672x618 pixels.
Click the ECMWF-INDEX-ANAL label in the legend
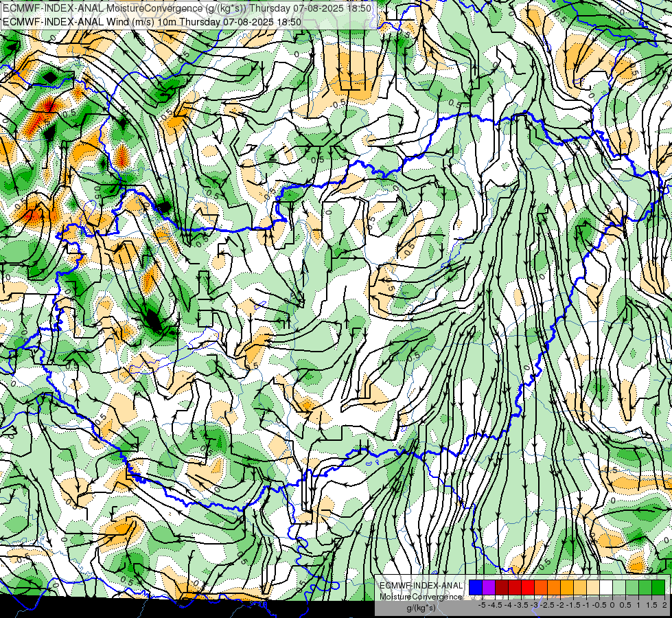coord(421,586)
